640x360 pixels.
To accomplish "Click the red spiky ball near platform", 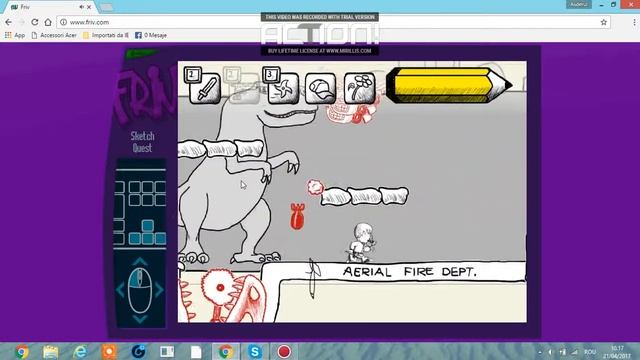I will coord(315,187).
